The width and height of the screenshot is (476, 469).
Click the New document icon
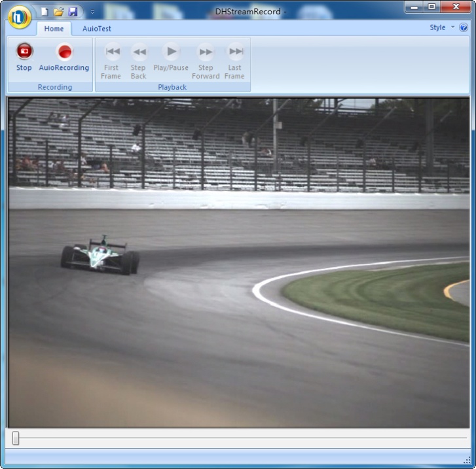(44, 12)
